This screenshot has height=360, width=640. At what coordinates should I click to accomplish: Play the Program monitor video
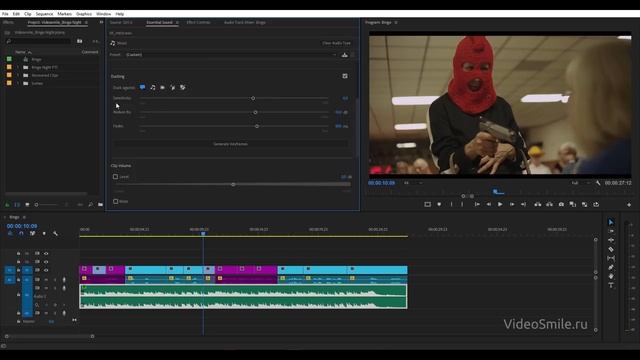(500, 204)
